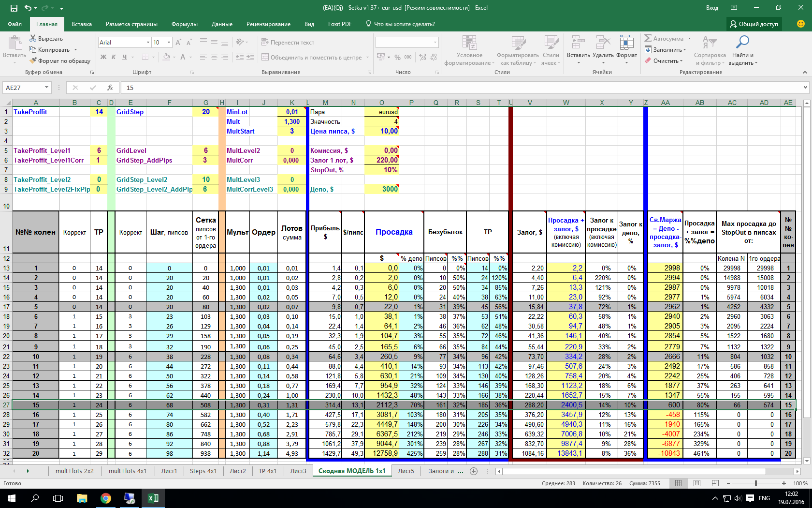
Task: Toggle bold (Ж) formatting
Action: [x=103, y=57]
